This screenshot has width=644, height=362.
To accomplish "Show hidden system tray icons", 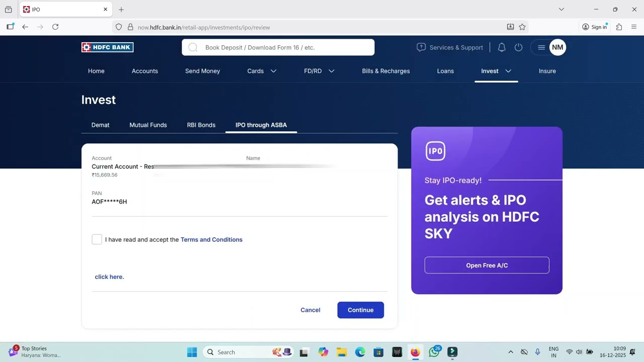I will pos(511,352).
